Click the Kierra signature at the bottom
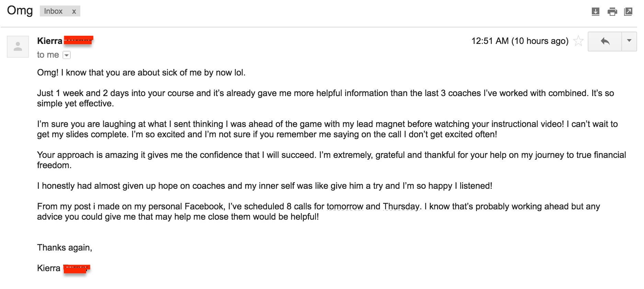Viewport: 644px width, 289px height. pyautogui.click(x=49, y=268)
